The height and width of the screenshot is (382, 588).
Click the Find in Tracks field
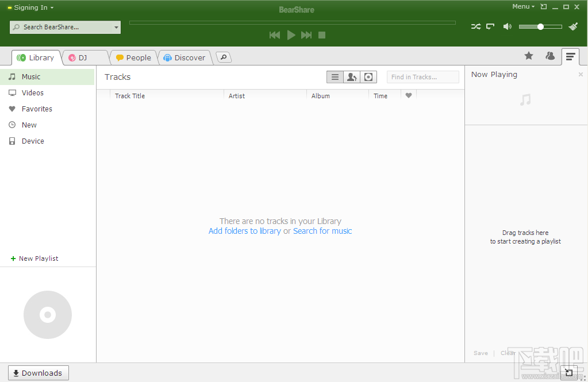pos(422,77)
